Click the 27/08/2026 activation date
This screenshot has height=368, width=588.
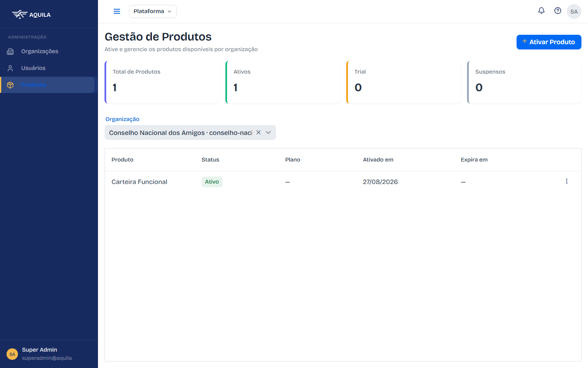point(380,182)
